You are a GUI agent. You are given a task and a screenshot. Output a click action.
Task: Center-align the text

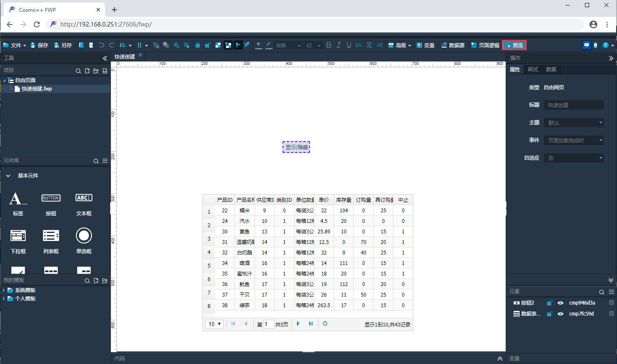pos(369,45)
